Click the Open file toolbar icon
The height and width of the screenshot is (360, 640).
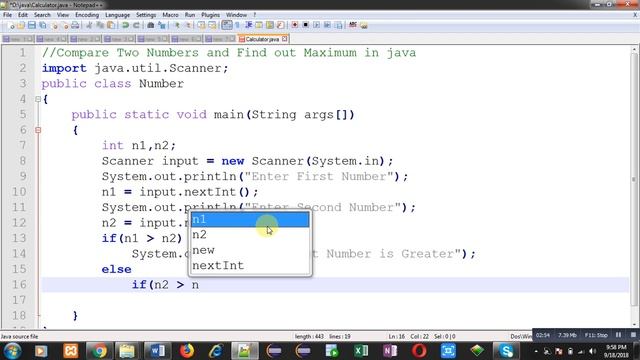tap(21, 25)
